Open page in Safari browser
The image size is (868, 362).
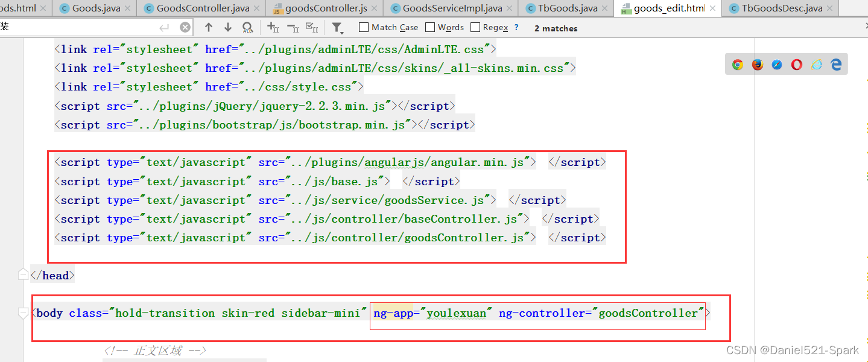[x=777, y=65]
